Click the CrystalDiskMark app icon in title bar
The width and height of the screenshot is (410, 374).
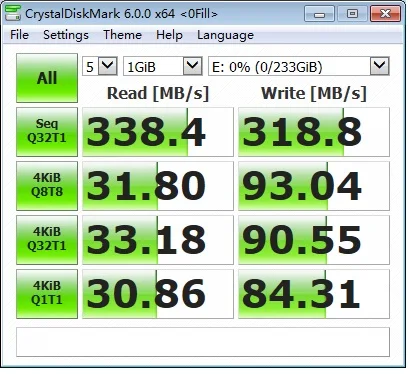tap(14, 13)
